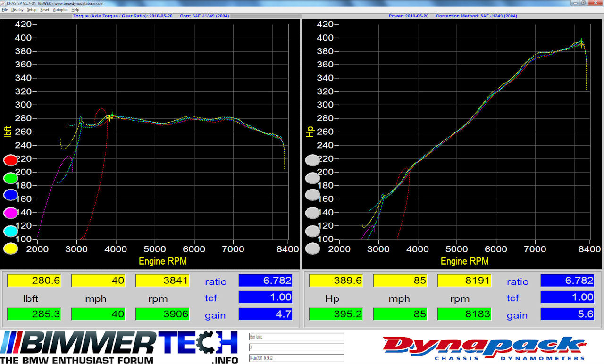604x364 pixels.
Task: Click the BimmerTech forum logo
Action: [119, 348]
